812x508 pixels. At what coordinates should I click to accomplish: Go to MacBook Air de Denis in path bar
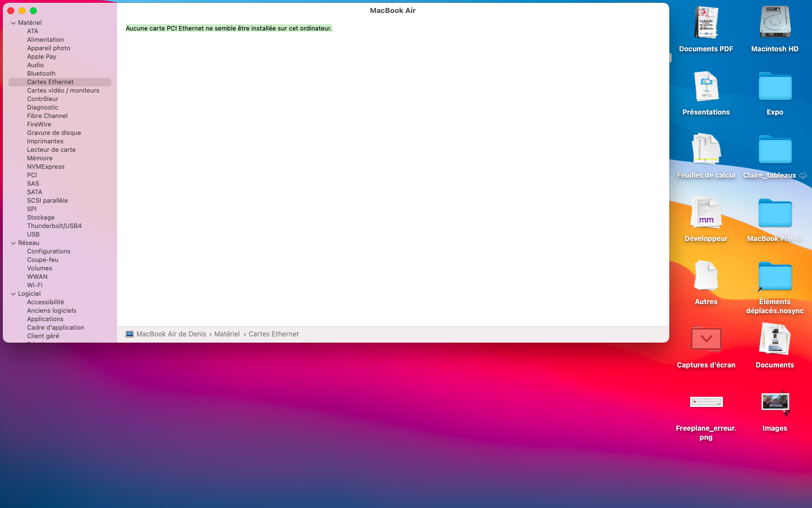click(171, 334)
